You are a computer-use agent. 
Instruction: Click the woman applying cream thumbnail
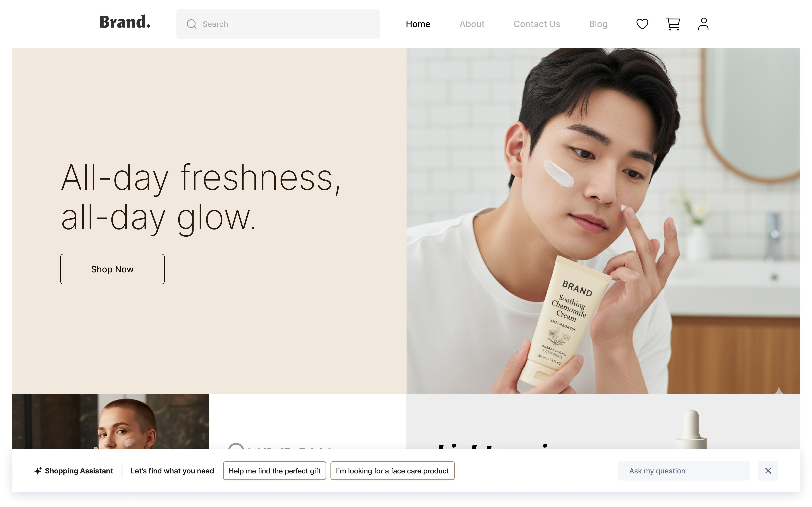[x=111, y=421]
